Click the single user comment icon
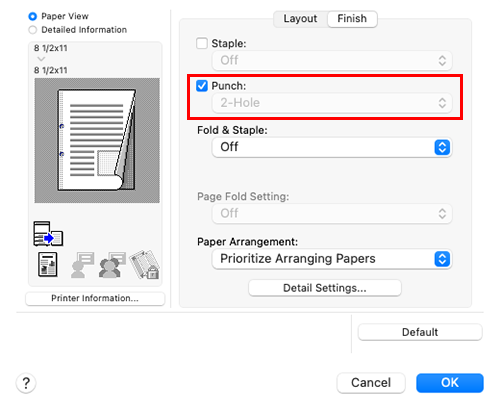This screenshot has width=500, height=409. 82,265
